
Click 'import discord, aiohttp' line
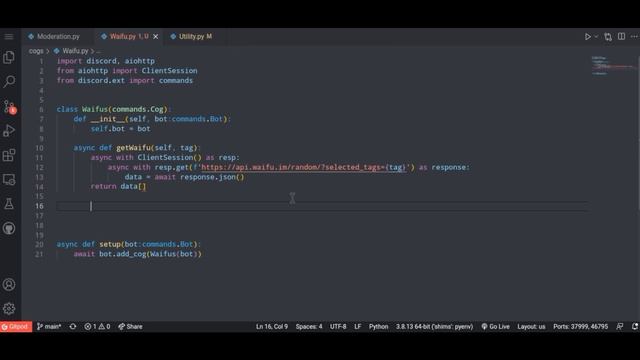[x=106, y=61]
